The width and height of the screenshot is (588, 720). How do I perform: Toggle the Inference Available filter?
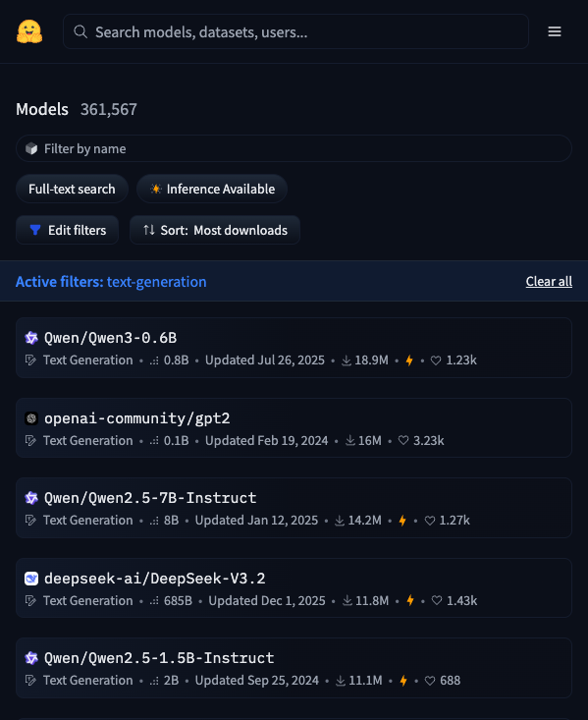212,189
